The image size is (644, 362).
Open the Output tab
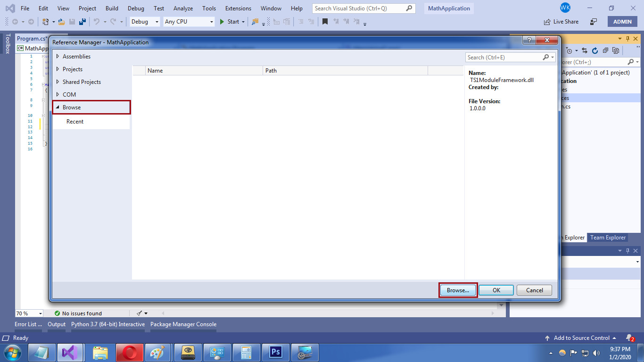(57, 324)
